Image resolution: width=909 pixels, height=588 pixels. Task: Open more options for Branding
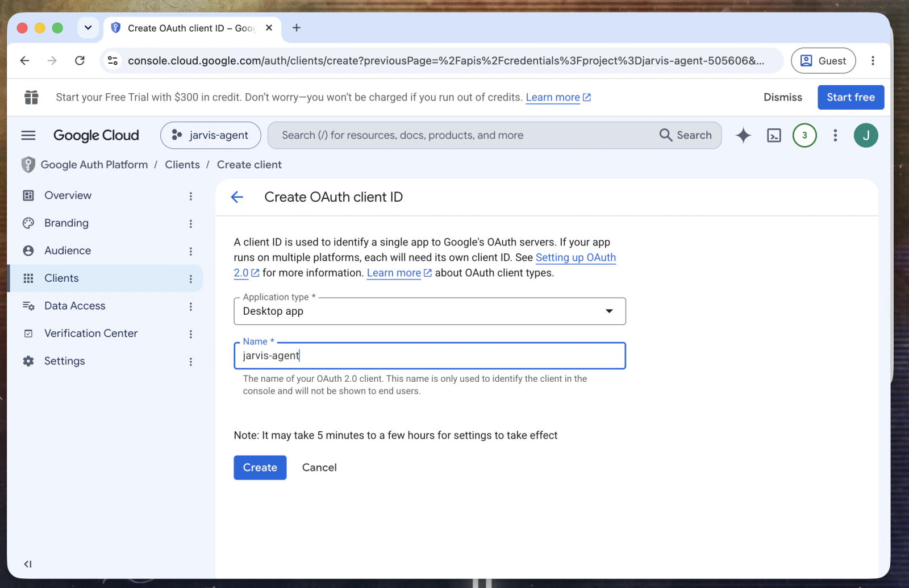[x=191, y=224]
